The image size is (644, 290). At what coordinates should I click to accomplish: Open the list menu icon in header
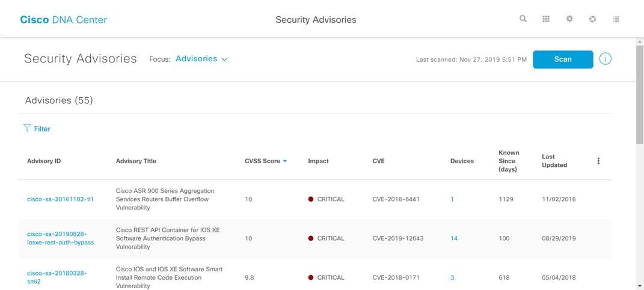coord(616,19)
